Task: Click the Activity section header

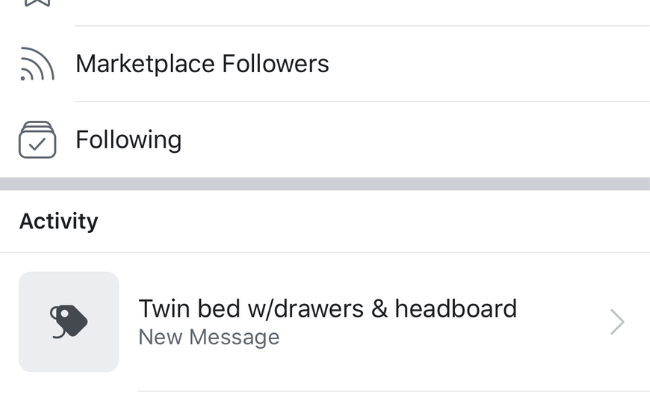Action: click(59, 221)
